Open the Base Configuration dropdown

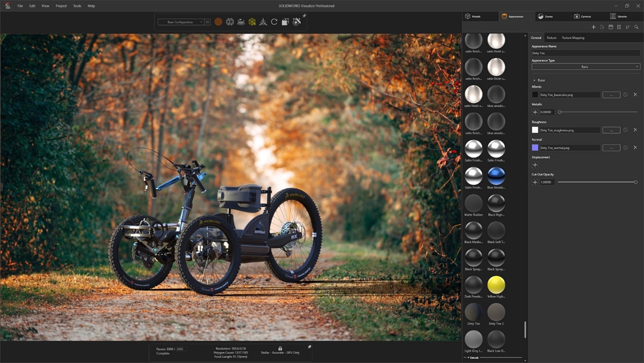[x=181, y=22]
